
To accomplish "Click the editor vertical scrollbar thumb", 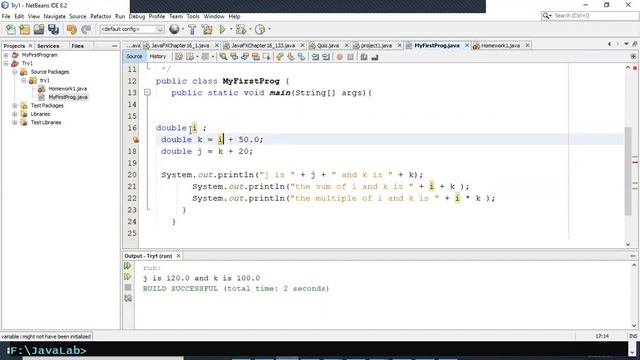I will tap(628, 171).
